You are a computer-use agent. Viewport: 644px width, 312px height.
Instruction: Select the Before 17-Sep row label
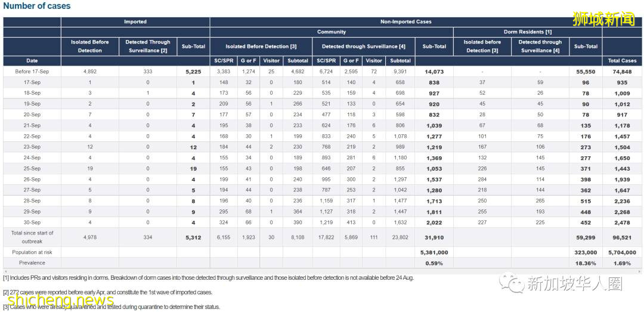coord(32,72)
